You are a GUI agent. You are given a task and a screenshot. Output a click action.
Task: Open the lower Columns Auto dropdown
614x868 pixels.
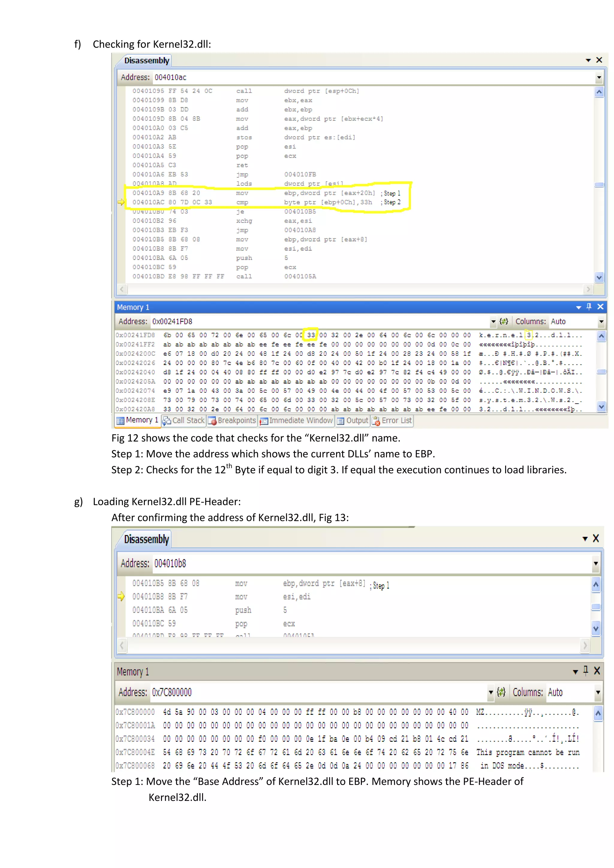point(598,693)
